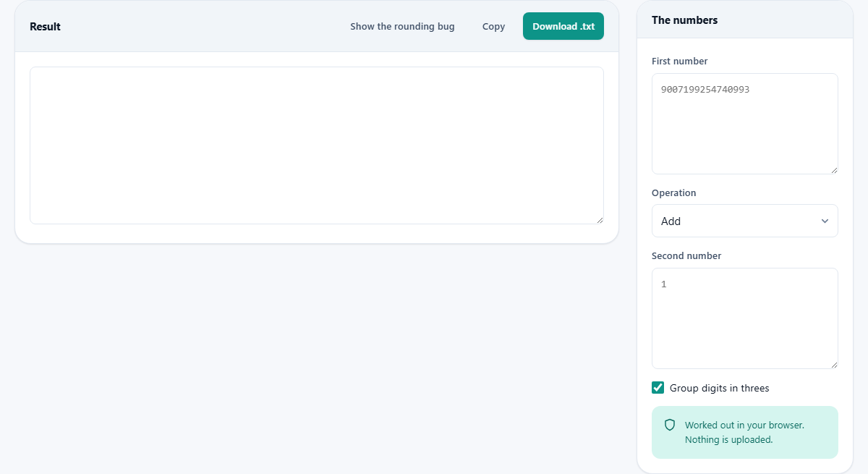Click the heading 'The numbers'
The width and height of the screenshot is (868, 474).
pos(685,20)
